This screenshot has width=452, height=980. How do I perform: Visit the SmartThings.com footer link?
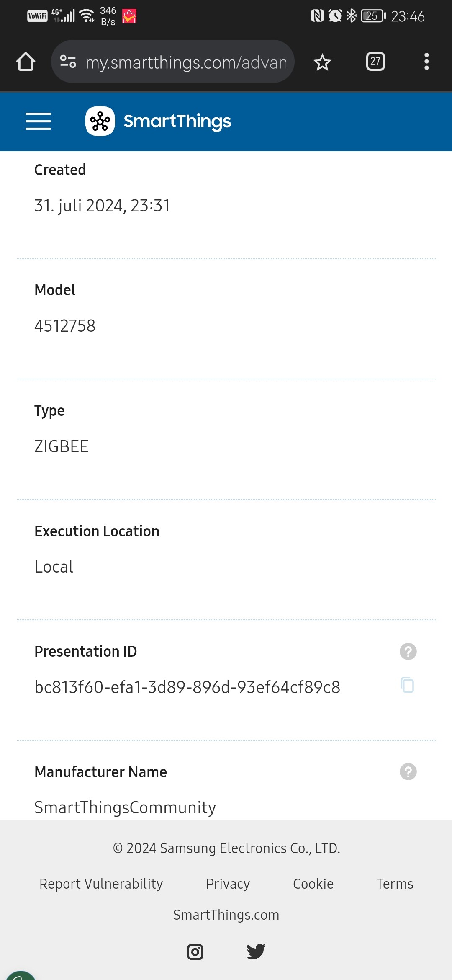226,915
